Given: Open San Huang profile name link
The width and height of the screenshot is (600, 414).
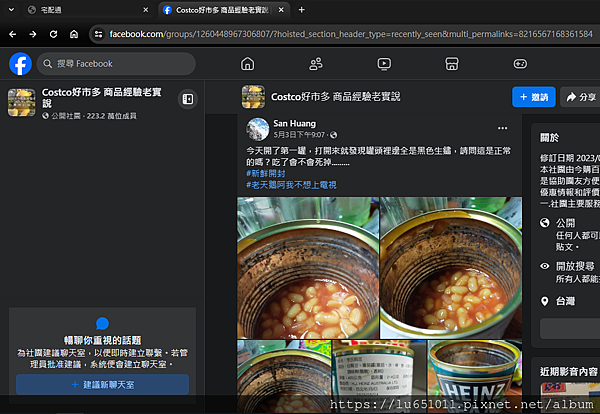Looking at the screenshot, I should [295, 124].
